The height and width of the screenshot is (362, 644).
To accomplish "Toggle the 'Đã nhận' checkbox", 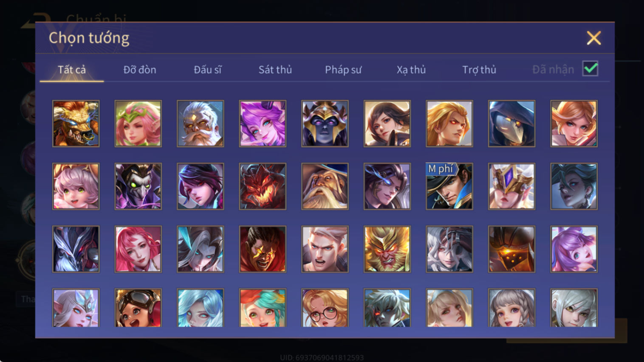I will (x=590, y=69).
